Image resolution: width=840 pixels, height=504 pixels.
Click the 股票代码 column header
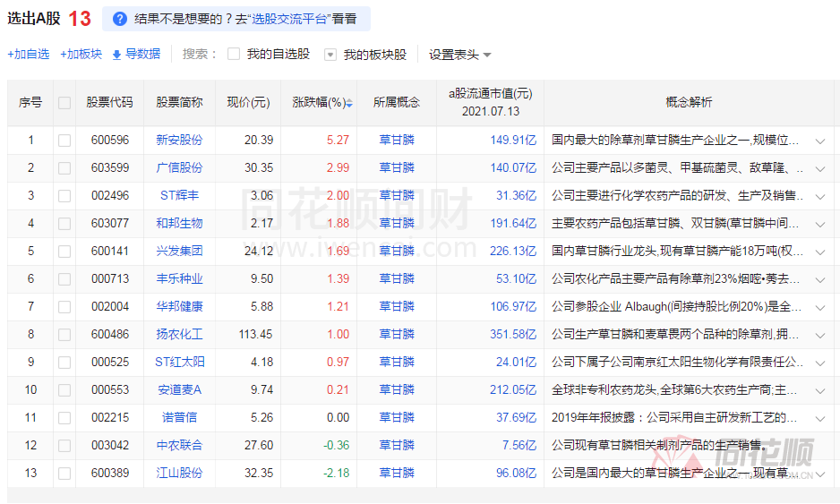coord(109,102)
